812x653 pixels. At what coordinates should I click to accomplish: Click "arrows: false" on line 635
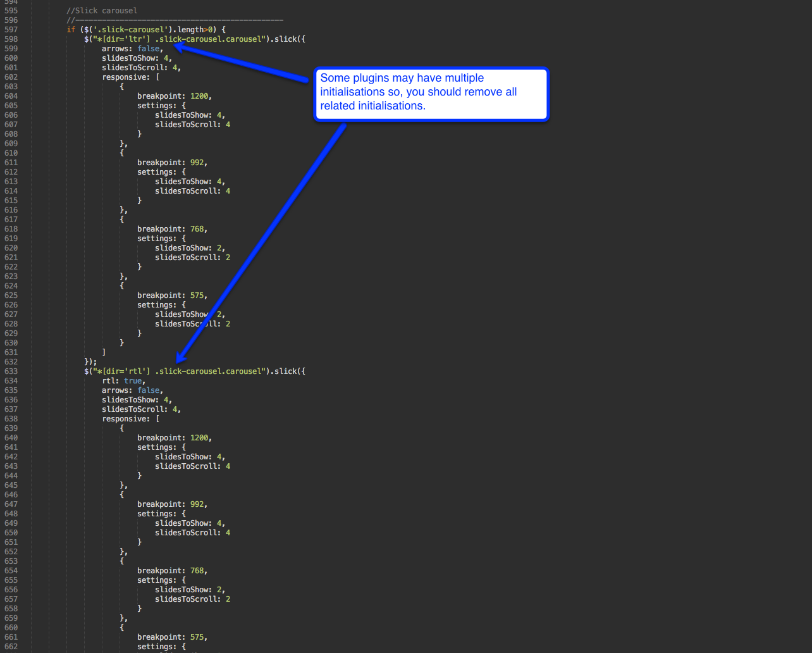pos(132,390)
